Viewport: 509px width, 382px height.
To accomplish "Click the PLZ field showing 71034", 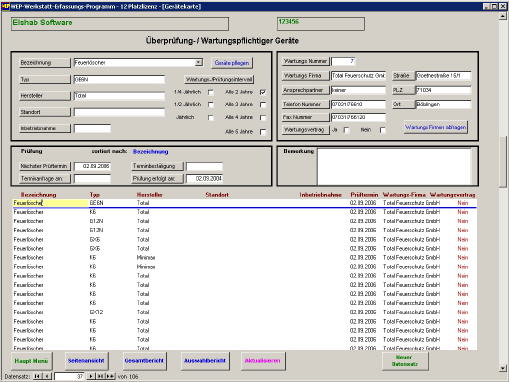I will 443,90.
